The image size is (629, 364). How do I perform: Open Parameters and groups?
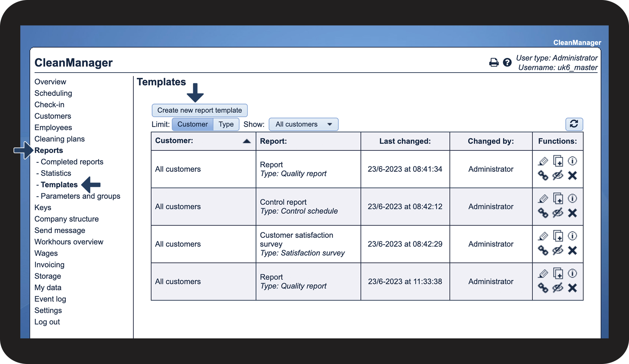(x=80, y=196)
